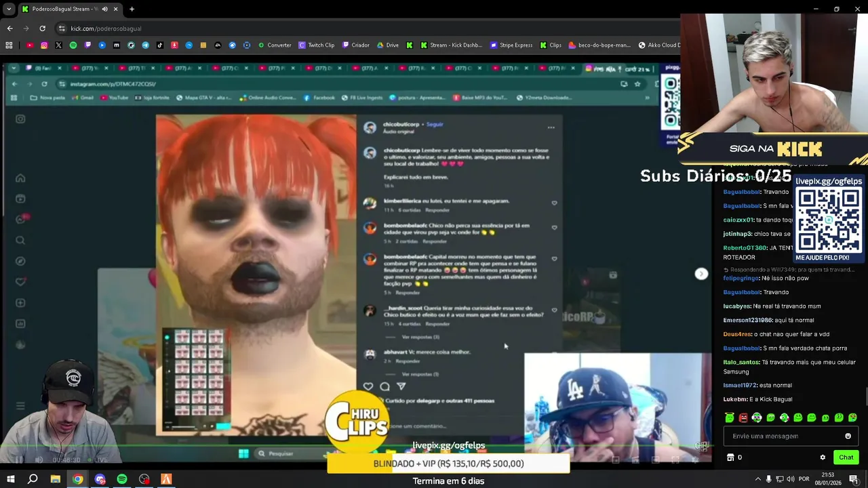This screenshot has height=488, width=868.
Task: Open the Kick shop icon below chat
Action: coord(730,457)
